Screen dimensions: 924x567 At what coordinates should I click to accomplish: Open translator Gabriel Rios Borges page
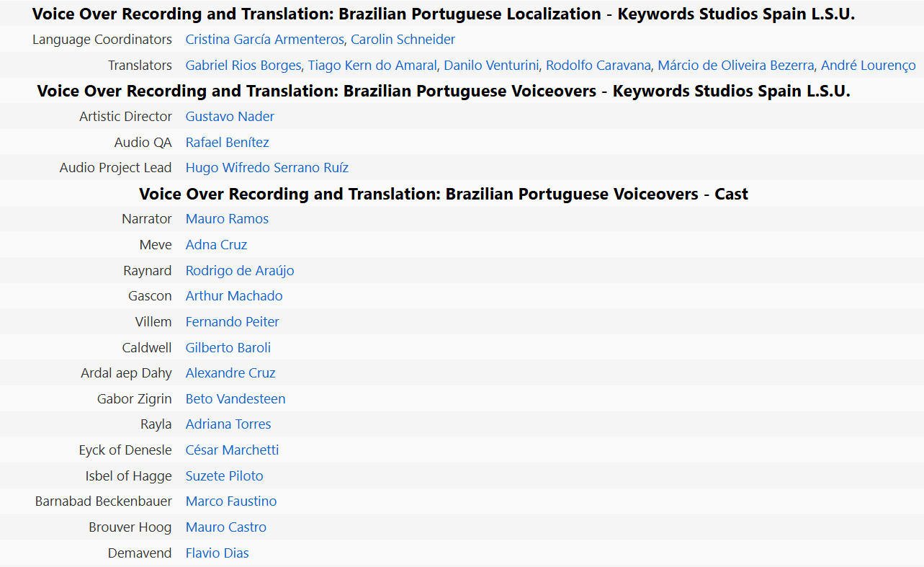tap(243, 66)
